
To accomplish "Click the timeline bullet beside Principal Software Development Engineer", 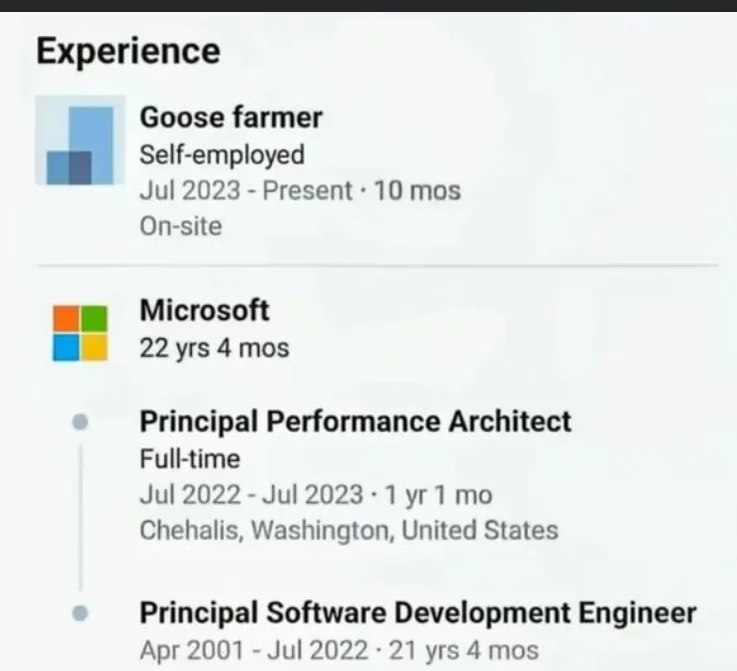I will (81, 612).
